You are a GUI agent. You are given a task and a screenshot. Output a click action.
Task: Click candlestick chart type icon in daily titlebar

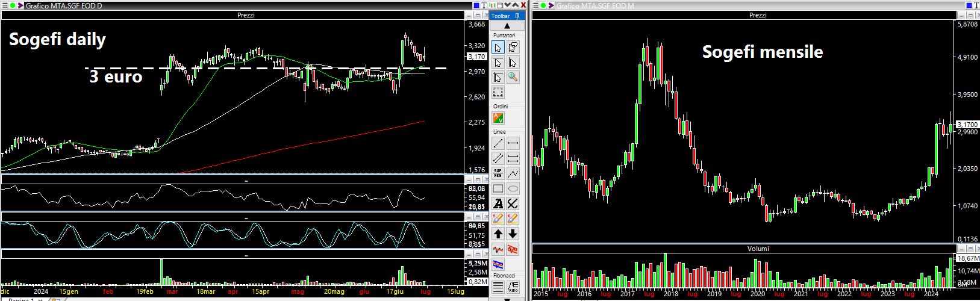[492, 5]
